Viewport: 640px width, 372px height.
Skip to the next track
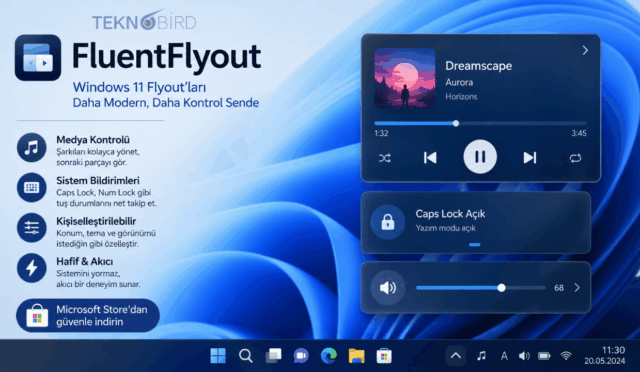[530, 158]
